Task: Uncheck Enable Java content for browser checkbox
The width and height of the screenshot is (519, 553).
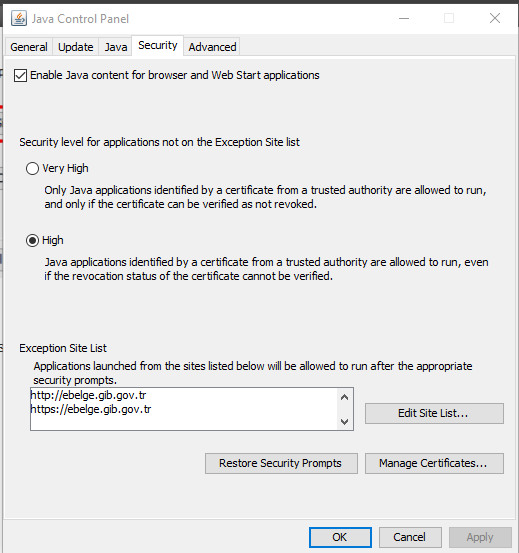Action: point(20,75)
